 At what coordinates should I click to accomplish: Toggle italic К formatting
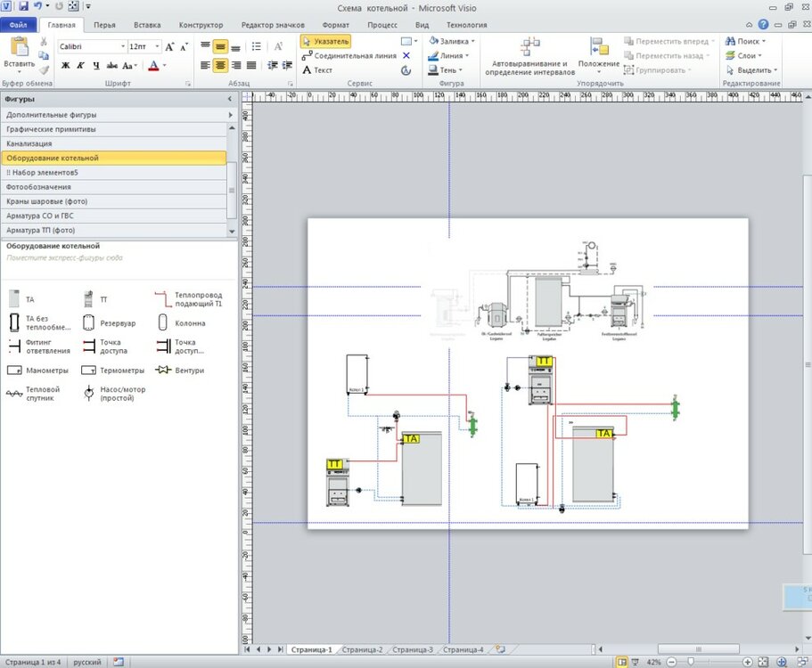point(80,65)
